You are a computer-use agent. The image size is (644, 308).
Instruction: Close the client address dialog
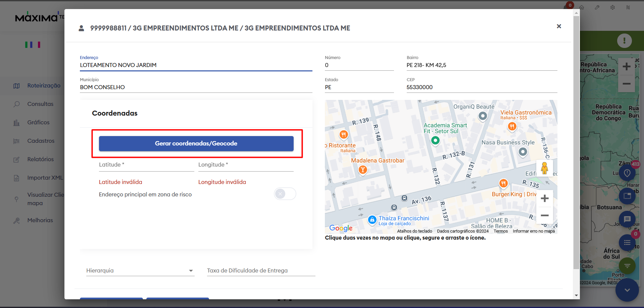click(559, 26)
